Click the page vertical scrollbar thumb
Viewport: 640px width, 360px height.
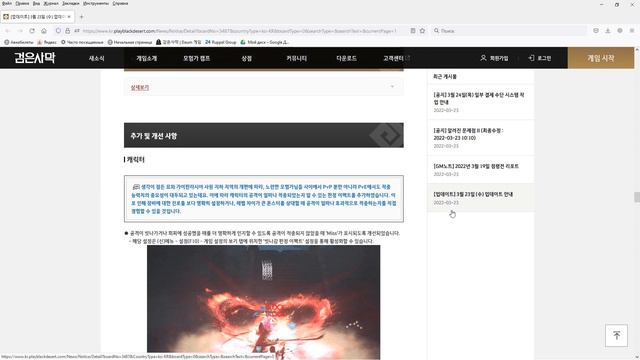[x=637, y=197]
